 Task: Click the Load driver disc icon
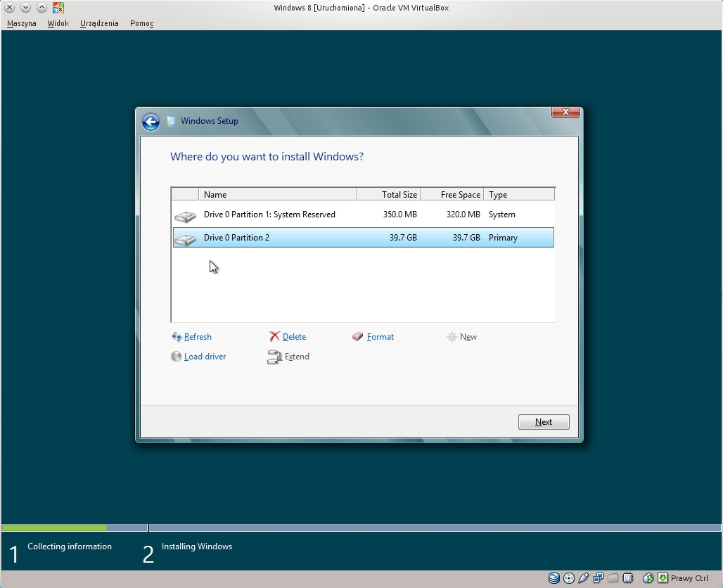(176, 357)
